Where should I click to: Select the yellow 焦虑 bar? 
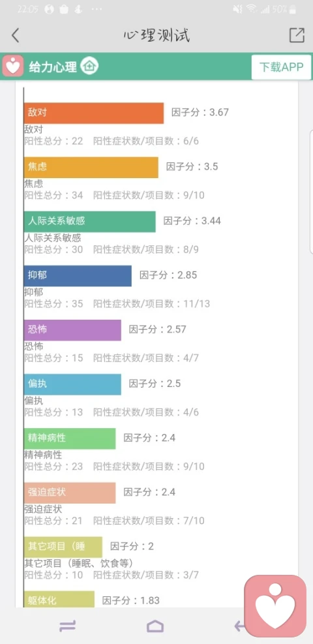[x=91, y=167]
